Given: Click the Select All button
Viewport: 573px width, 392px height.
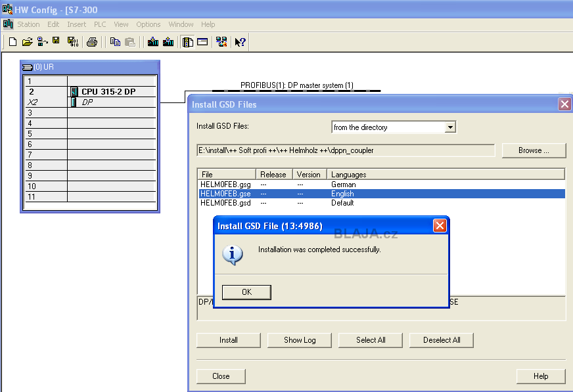Looking at the screenshot, I should click(x=371, y=340).
